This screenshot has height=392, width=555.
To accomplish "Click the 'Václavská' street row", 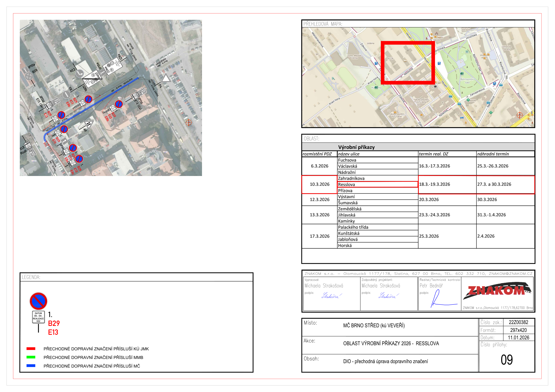I will pos(378,166).
